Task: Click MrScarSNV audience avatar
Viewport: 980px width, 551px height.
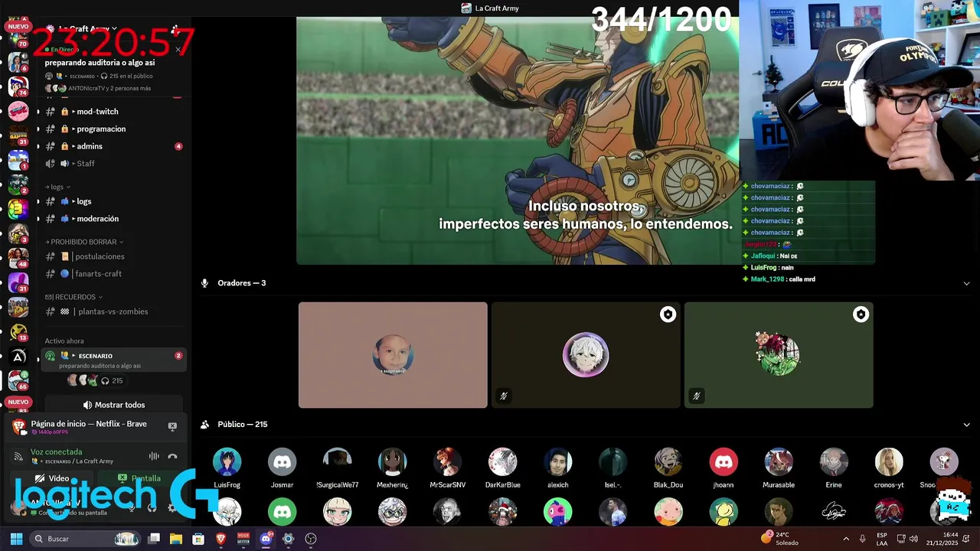Action: (448, 461)
